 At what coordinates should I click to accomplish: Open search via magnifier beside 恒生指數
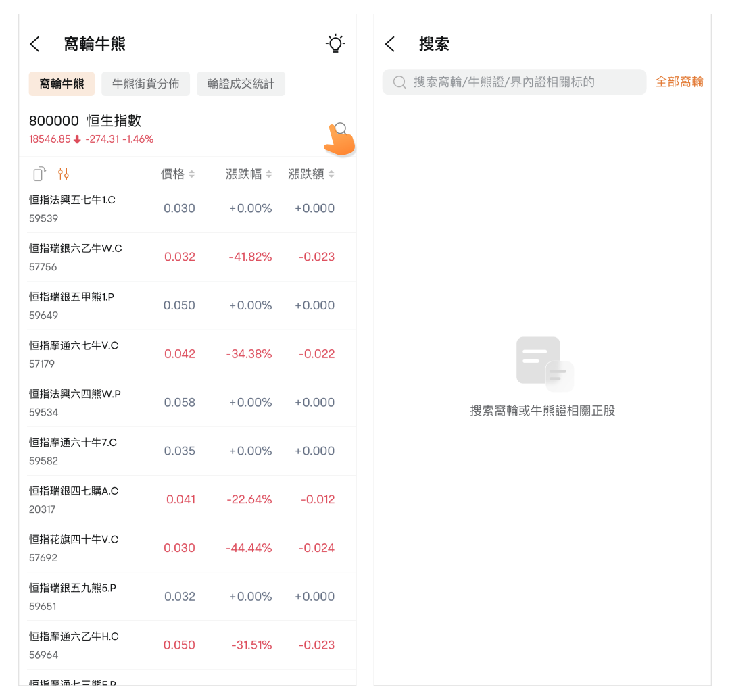[341, 129]
